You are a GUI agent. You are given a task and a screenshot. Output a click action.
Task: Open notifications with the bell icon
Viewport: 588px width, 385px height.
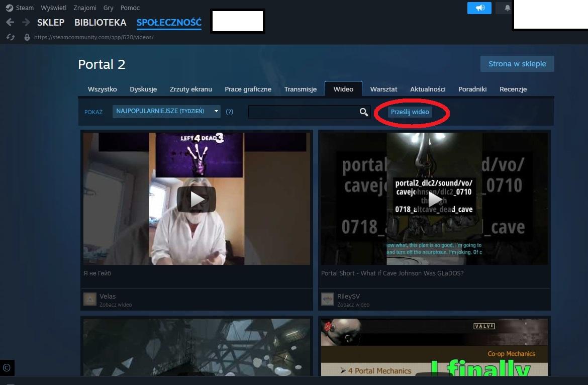(507, 8)
